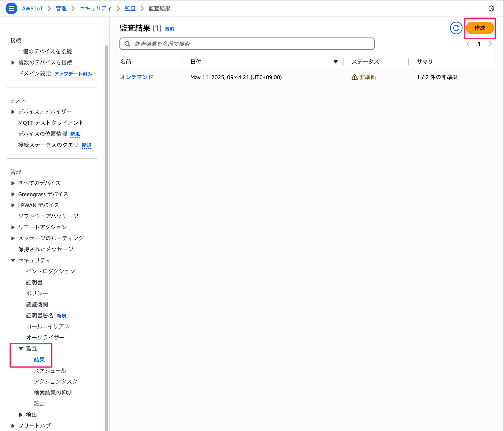Image resolution: width=504 pixels, height=431 pixels.
Task: Open 証明書署名 page
Action: click(x=40, y=316)
